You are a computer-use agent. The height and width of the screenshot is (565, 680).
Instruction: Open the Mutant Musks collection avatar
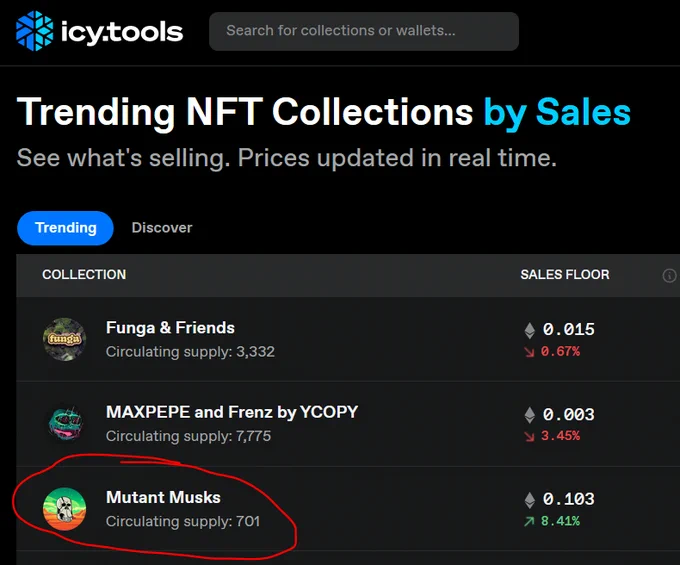pyautogui.click(x=64, y=509)
